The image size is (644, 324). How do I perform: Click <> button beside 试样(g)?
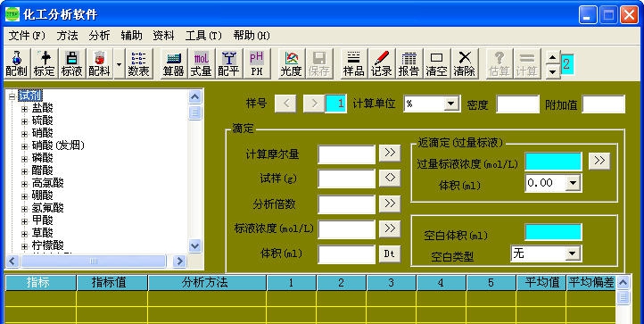(x=390, y=178)
